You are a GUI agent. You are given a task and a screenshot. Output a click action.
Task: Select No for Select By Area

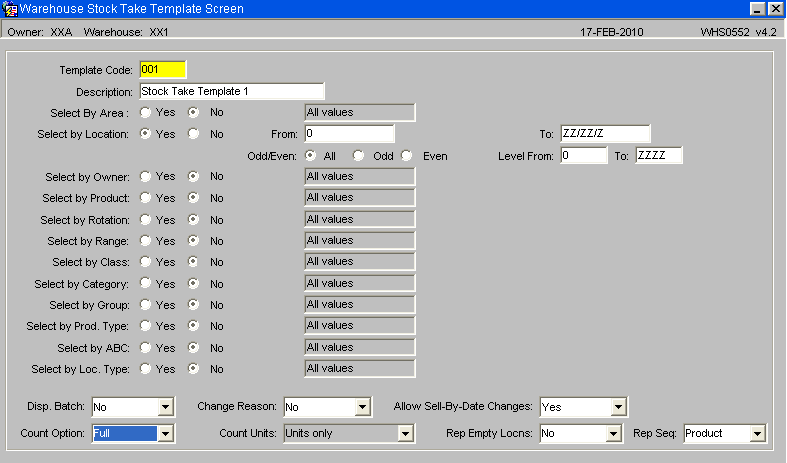point(193,112)
